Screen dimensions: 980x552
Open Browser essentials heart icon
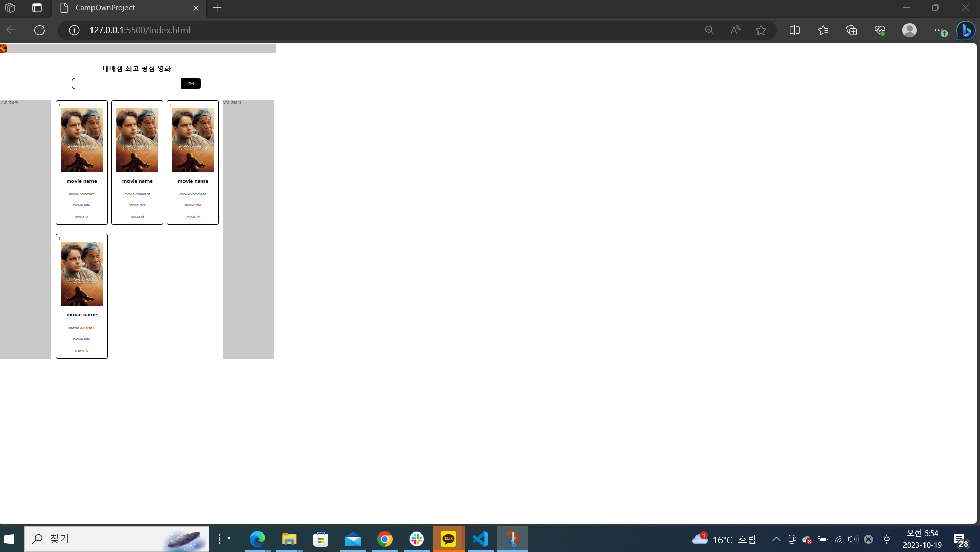880,30
